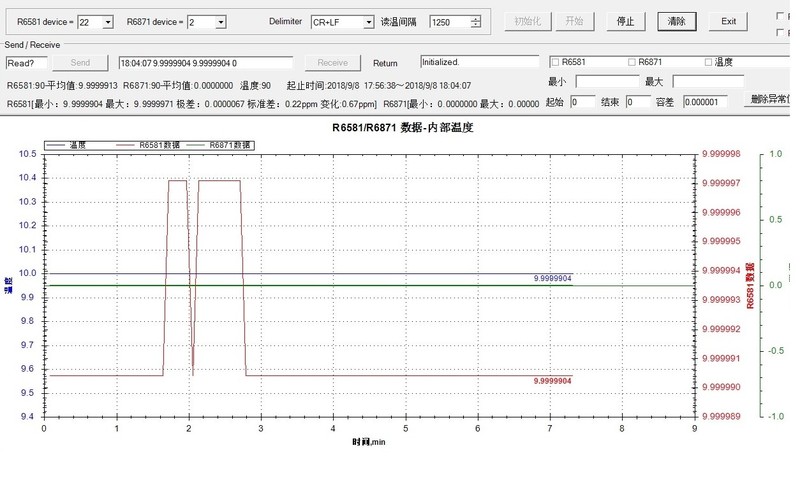
Task: Enable the R6581 checkbox
Action: tap(556, 62)
